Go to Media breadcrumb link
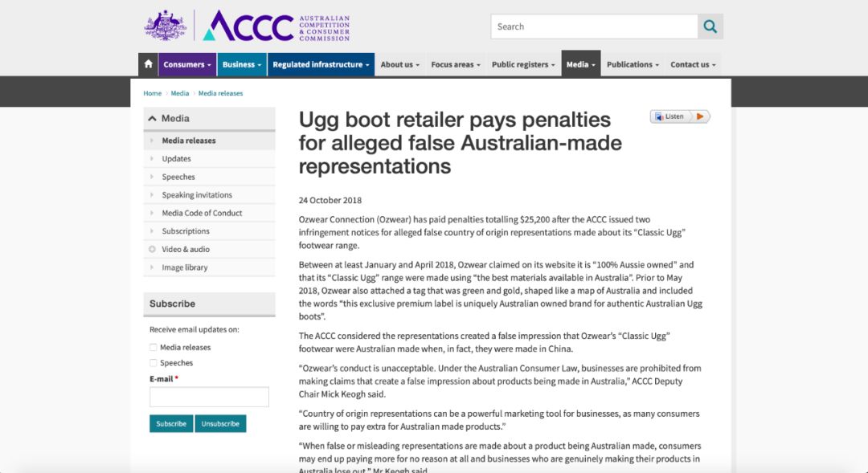This screenshot has height=473, width=868. pyautogui.click(x=180, y=93)
